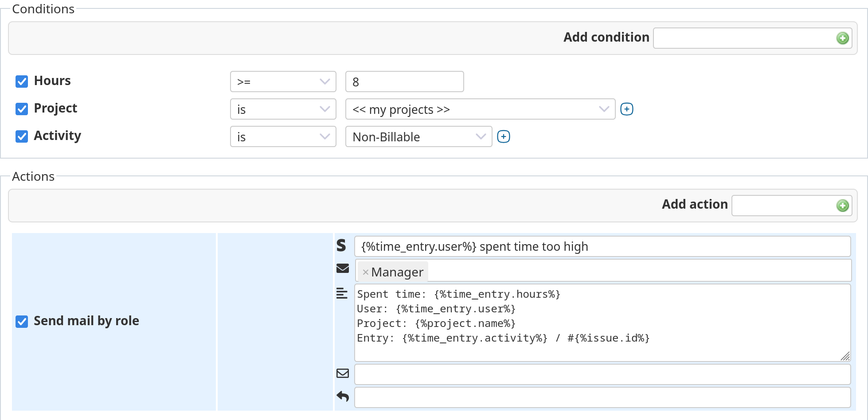Screen dimensions: 868x420
Task: Click the empty reply-to field
Action: coord(602,397)
